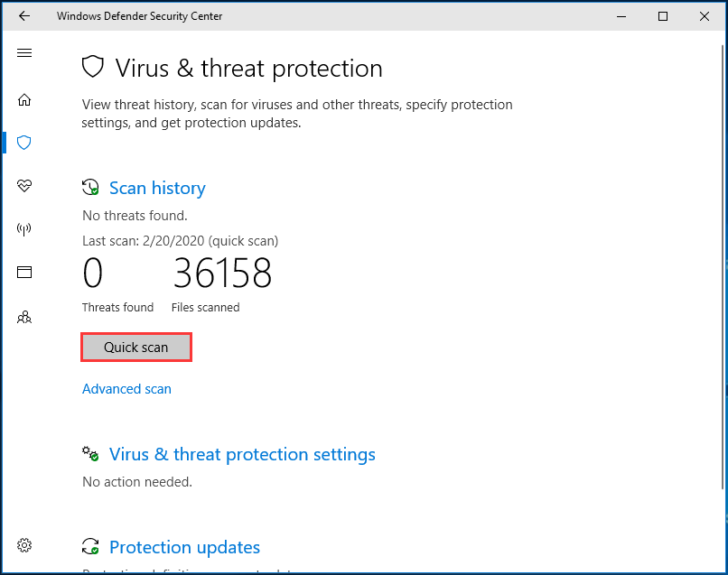
Task: Open the Protection updates link
Action: tap(184, 547)
